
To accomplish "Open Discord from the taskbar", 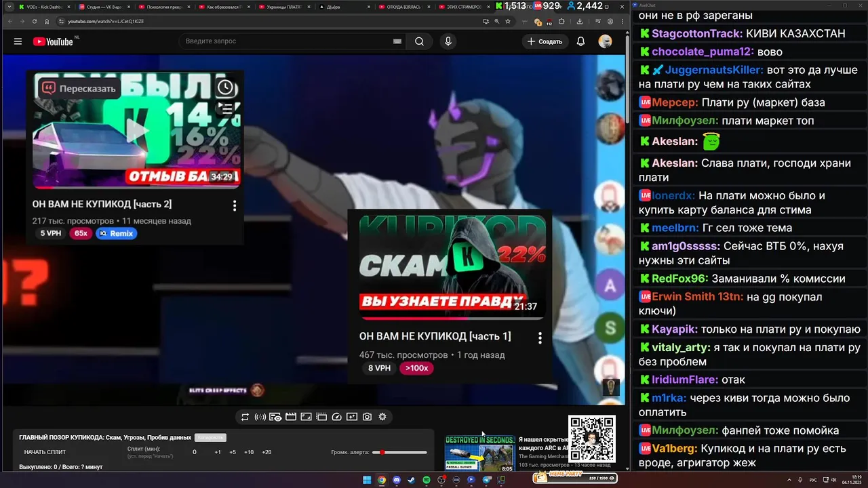I will point(397,480).
